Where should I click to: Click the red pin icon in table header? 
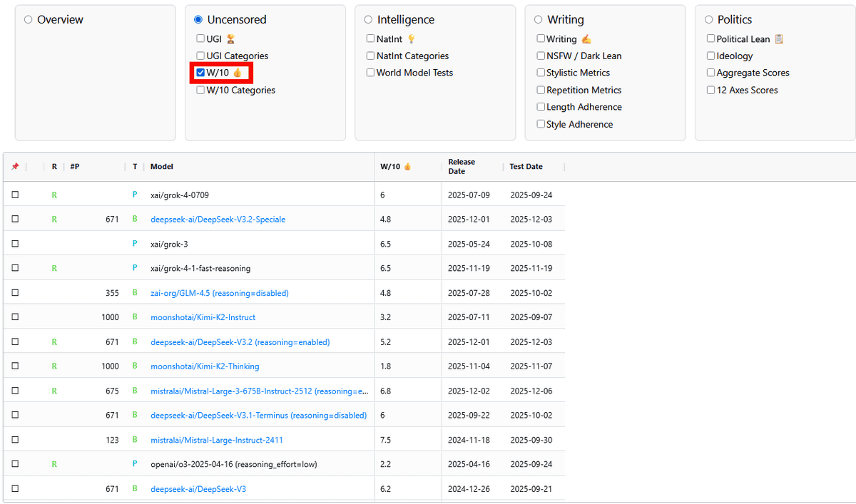(15, 167)
